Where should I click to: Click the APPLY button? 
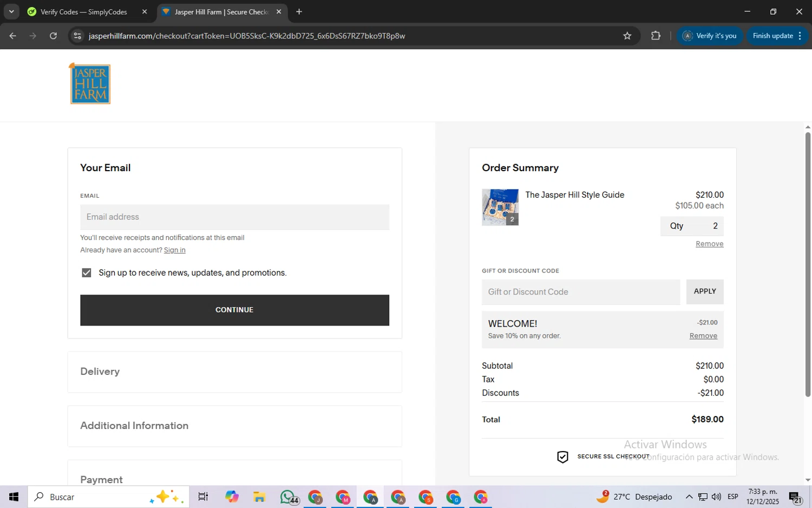pyautogui.click(x=705, y=291)
